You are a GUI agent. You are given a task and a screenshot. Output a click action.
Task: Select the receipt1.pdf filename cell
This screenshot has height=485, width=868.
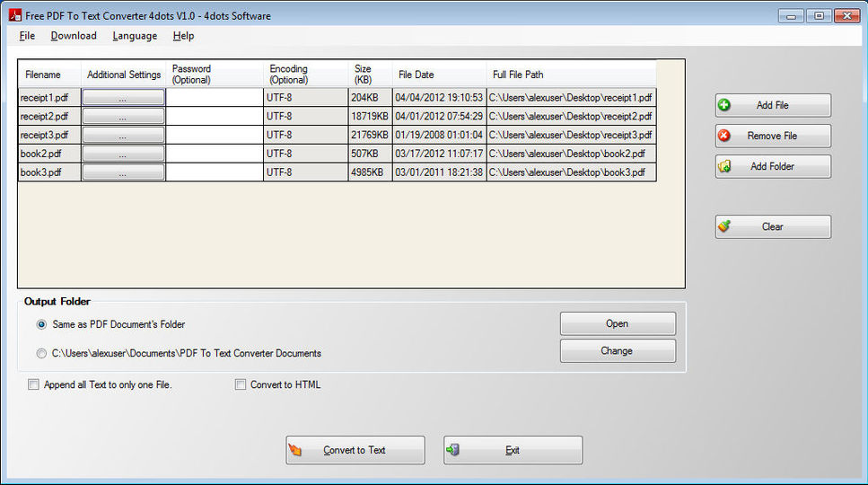click(50, 97)
